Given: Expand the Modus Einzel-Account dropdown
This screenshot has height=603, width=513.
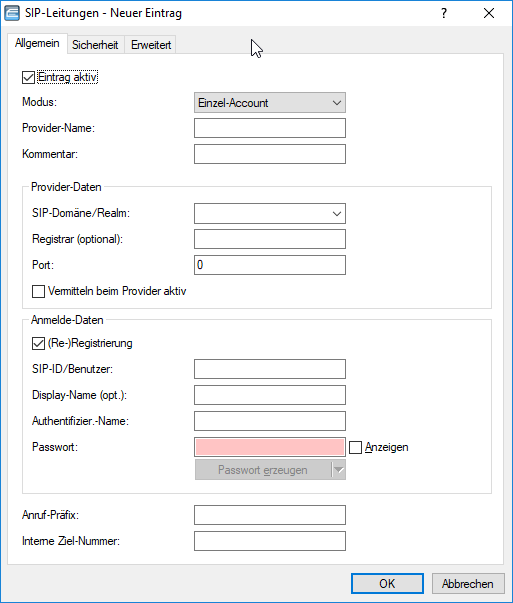Looking at the screenshot, I should click(270, 103).
